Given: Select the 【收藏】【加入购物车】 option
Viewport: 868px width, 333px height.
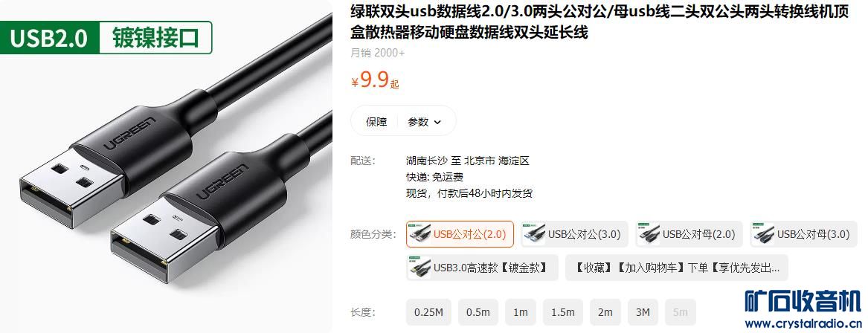Looking at the screenshot, I should (x=676, y=268).
